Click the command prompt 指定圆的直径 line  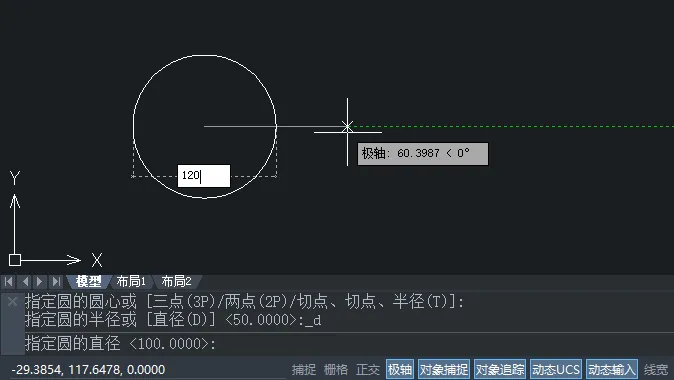120,344
